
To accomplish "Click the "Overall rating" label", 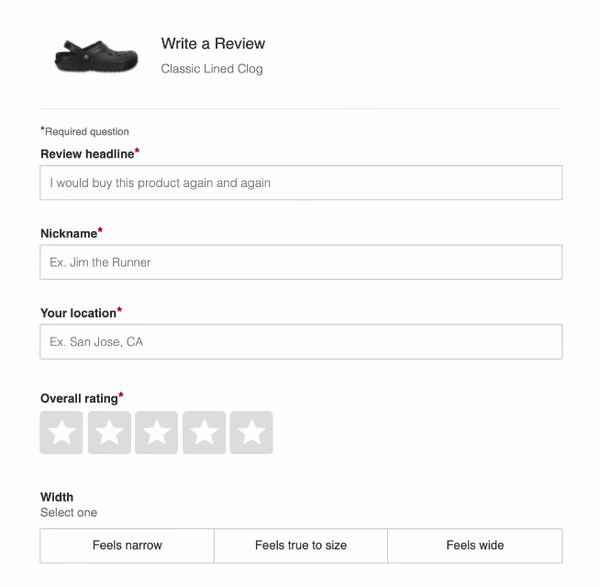I will pyautogui.click(x=79, y=398).
